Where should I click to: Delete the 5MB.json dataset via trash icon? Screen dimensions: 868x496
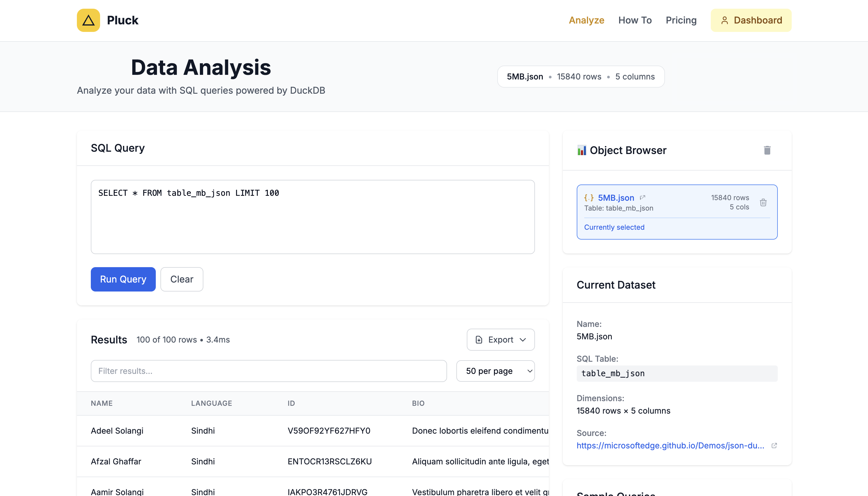click(x=763, y=203)
